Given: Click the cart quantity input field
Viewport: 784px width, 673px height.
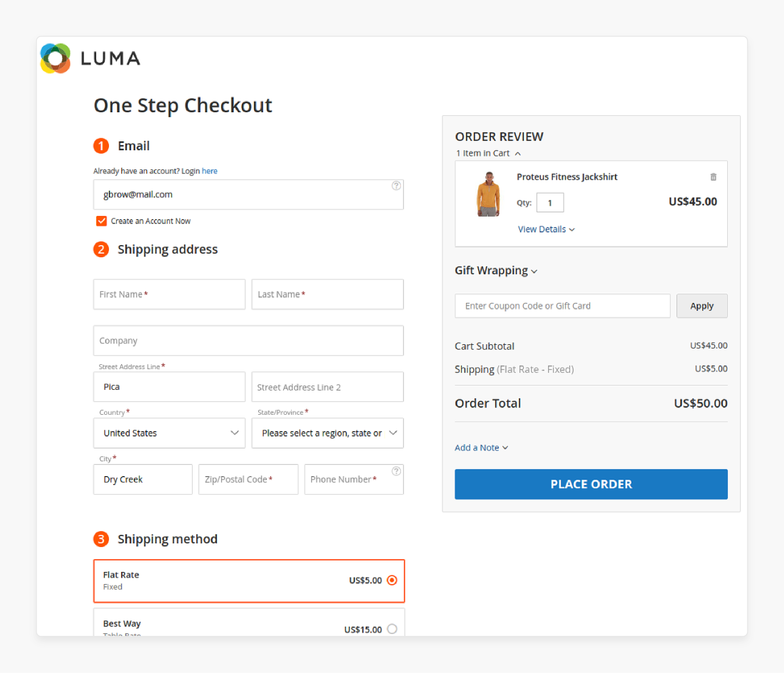Looking at the screenshot, I should coord(551,202).
